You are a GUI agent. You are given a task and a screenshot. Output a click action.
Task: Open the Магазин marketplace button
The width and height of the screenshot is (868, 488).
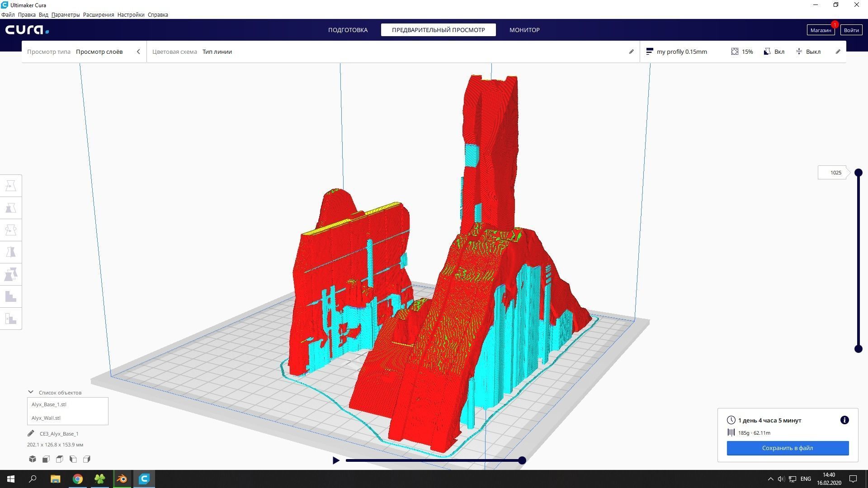[820, 30]
